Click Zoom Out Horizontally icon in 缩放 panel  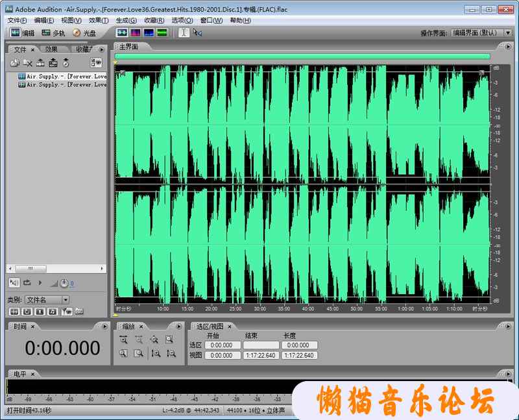[x=139, y=340]
